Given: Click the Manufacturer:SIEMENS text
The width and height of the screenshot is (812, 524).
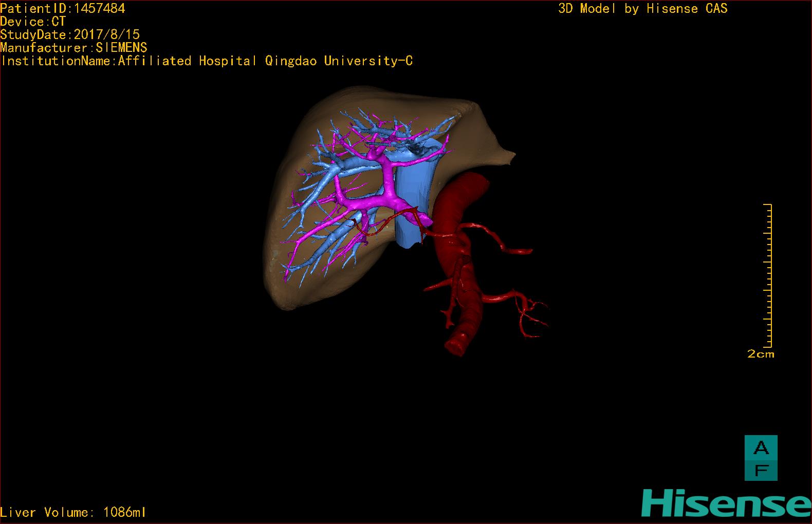Looking at the screenshot, I should pos(74,48).
